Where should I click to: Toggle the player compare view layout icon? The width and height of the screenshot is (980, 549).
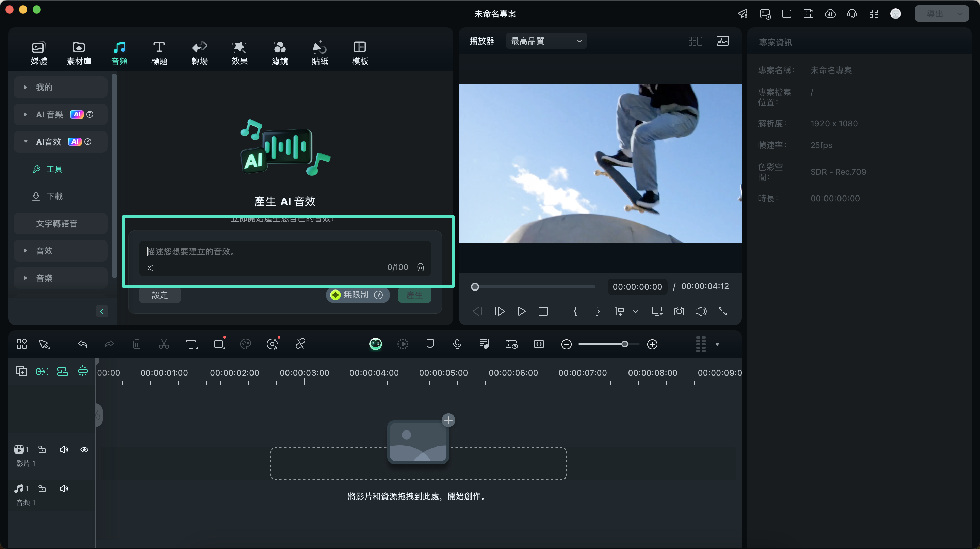(x=695, y=41)
